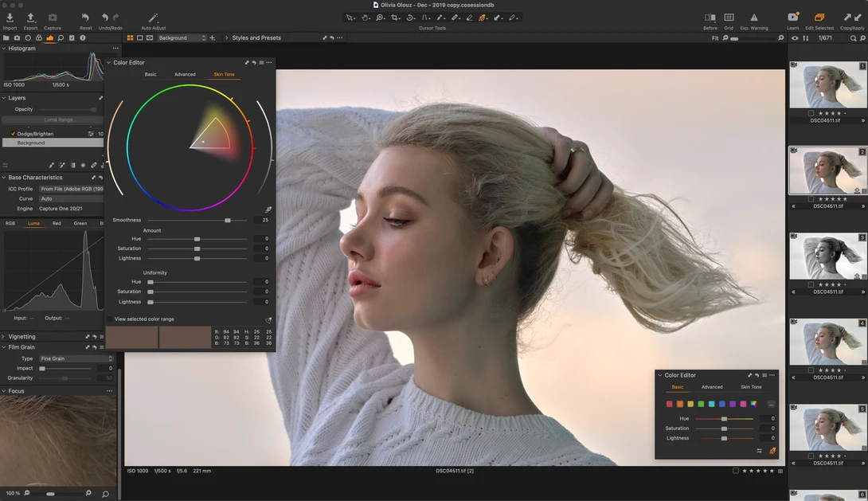Collapse the Histogram panel
Screen dimensions: 868x501
coord(4,49)
